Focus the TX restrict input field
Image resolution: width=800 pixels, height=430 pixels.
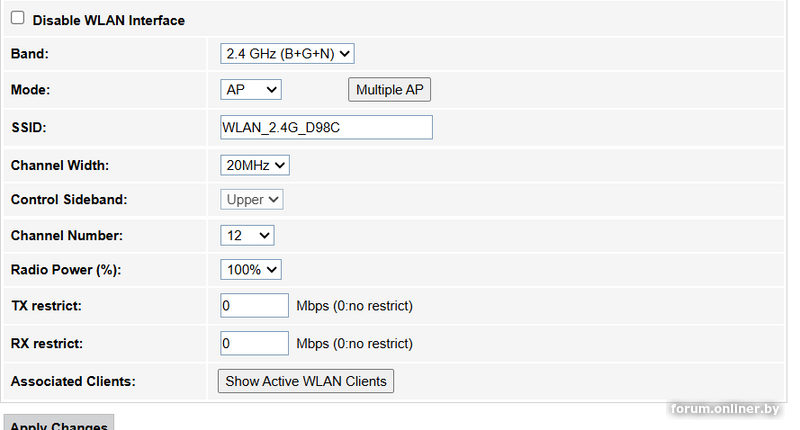[254, 305]
